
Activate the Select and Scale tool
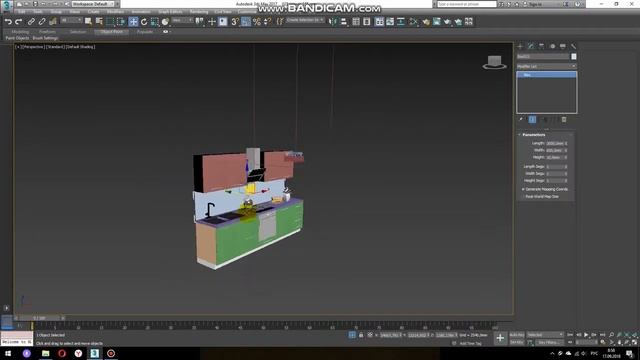pos(154,22)
